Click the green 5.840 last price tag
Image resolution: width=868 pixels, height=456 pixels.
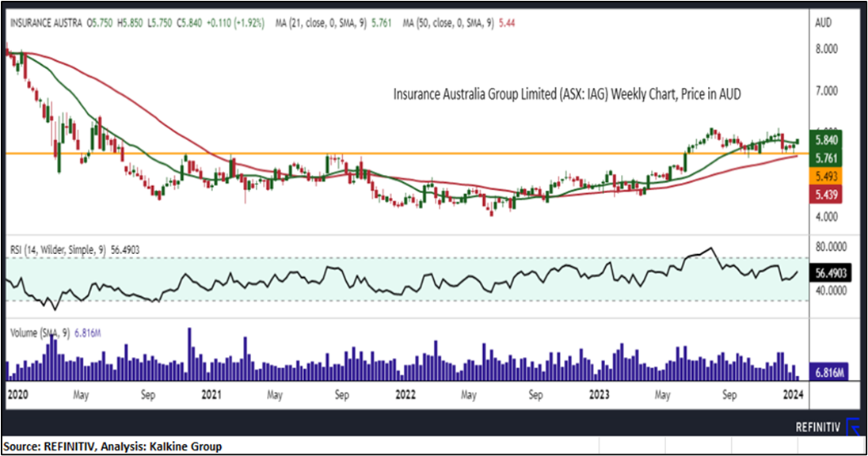click(828, 139)
